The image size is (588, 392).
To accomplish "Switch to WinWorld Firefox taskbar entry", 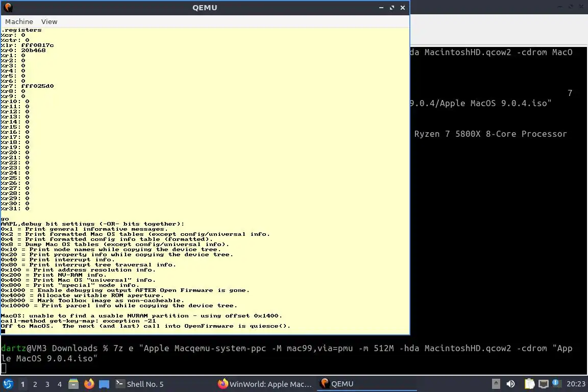I will coord(265,384).
